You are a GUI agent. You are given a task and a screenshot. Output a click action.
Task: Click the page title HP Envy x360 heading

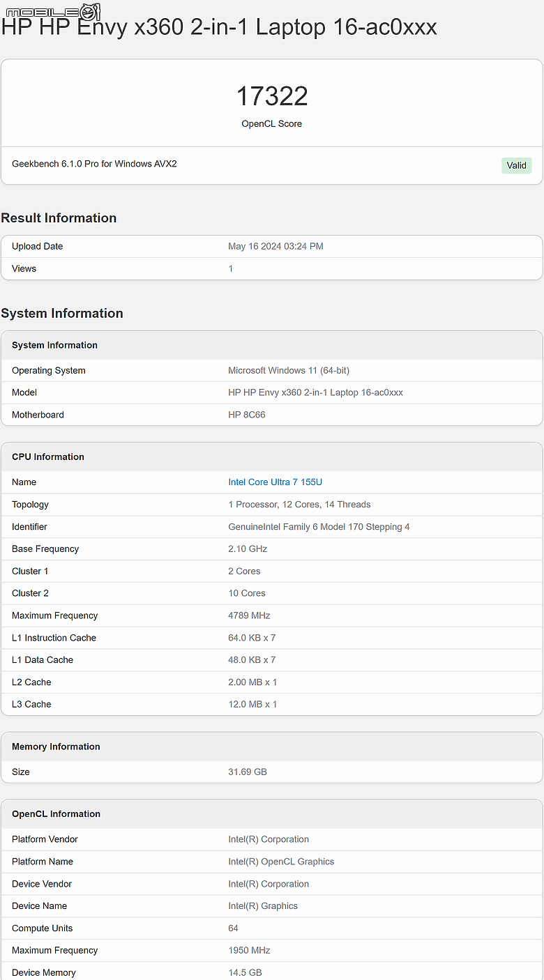point(219,27)
